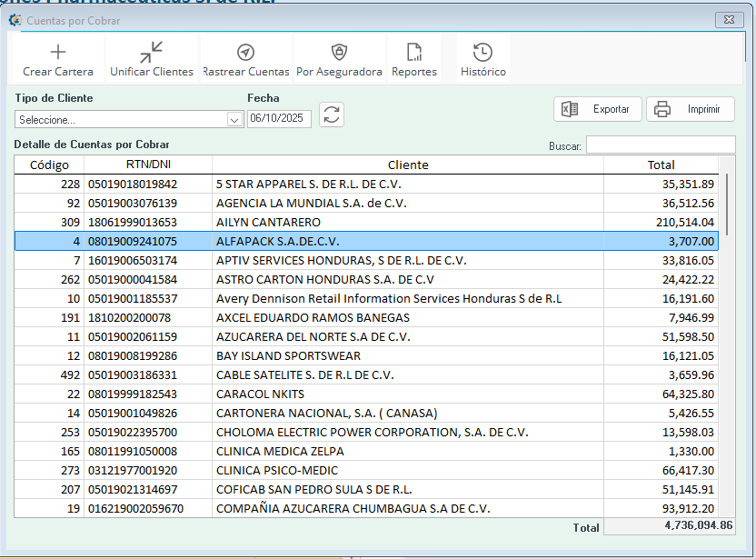The image size is (756, 559).
Task: Click the refresh icon beside the date
Action: (x=332, y=115)
